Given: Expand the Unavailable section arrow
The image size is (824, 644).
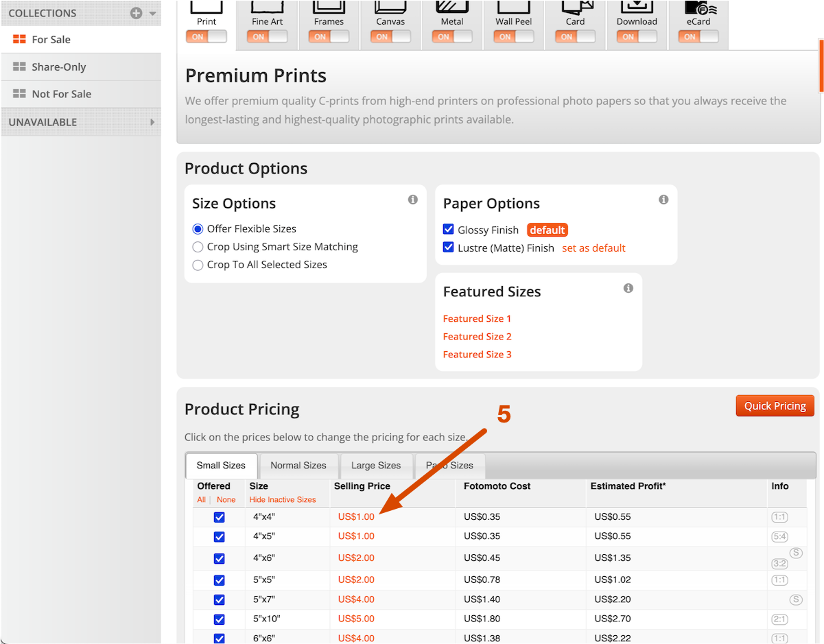Looking at the screenshot, I should [152, 122].
